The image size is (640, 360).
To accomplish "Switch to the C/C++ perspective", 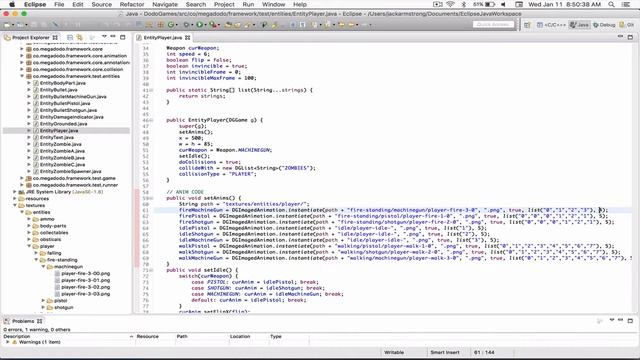I will pyautogui.click(x=551, y=25).
